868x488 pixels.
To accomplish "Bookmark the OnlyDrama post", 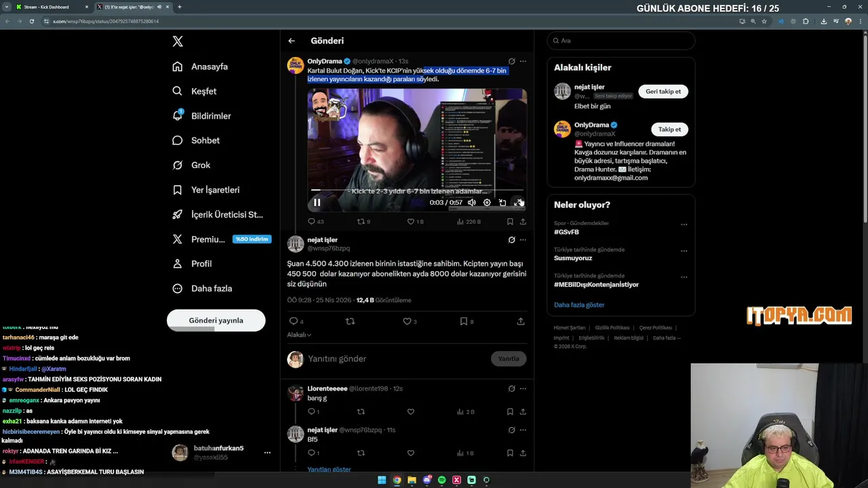I will (x=510, y=222).
